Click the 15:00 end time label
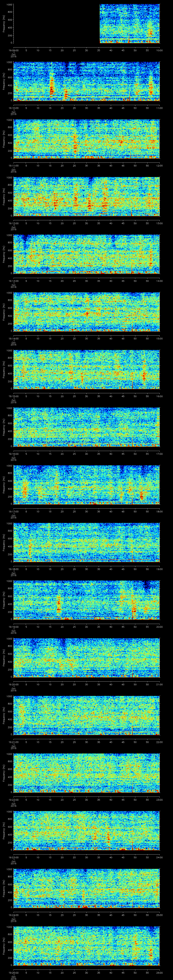 tap(159, 339)
